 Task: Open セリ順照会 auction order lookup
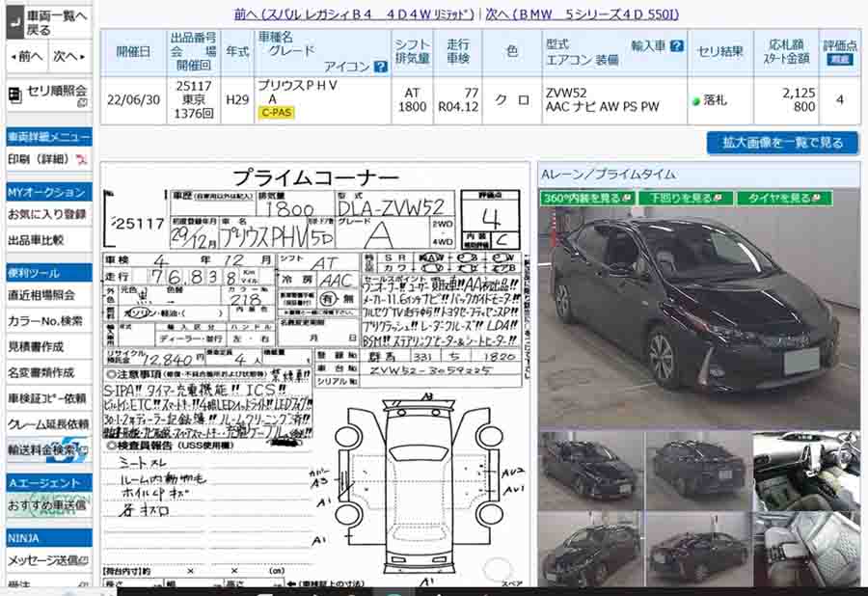pos(57,93)
